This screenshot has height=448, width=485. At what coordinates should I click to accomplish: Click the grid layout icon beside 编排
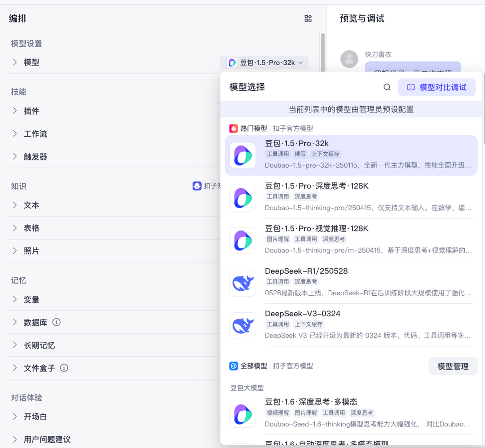coord(308,18)
